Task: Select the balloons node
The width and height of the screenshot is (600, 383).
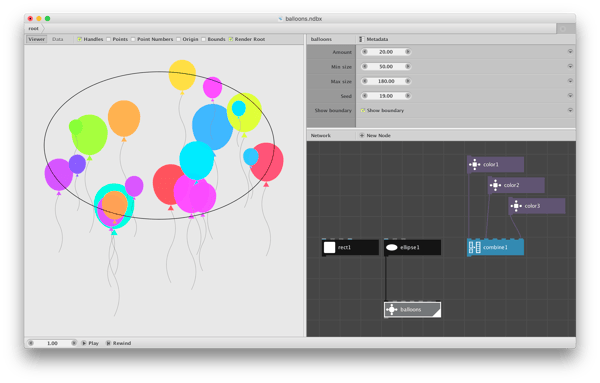Action: tap(412, 310)
